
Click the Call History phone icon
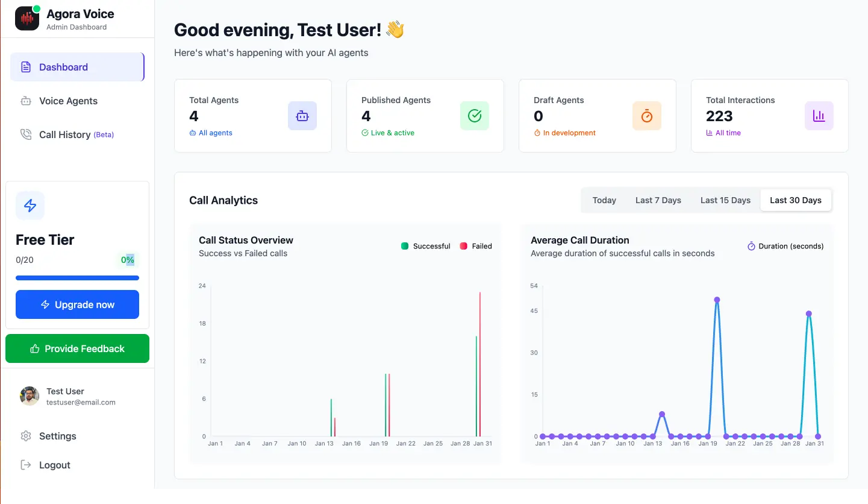26,134
